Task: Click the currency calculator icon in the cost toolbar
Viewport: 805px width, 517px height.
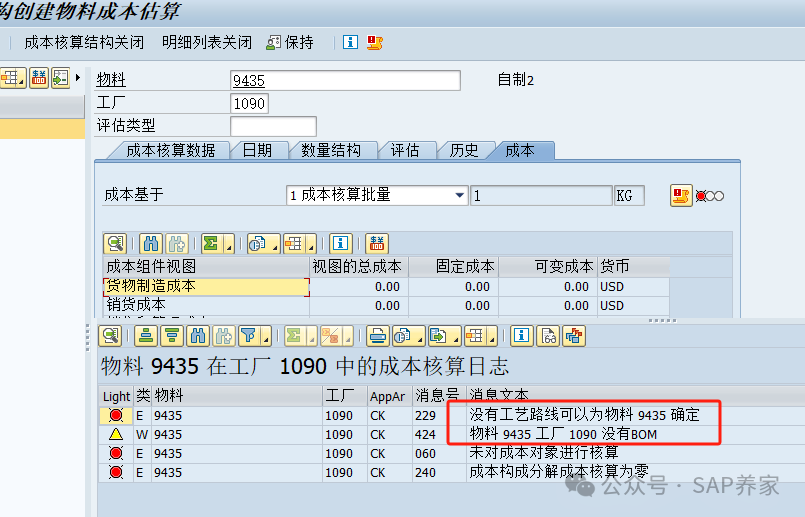Action: pyautogui.click(x=377, y=243)
